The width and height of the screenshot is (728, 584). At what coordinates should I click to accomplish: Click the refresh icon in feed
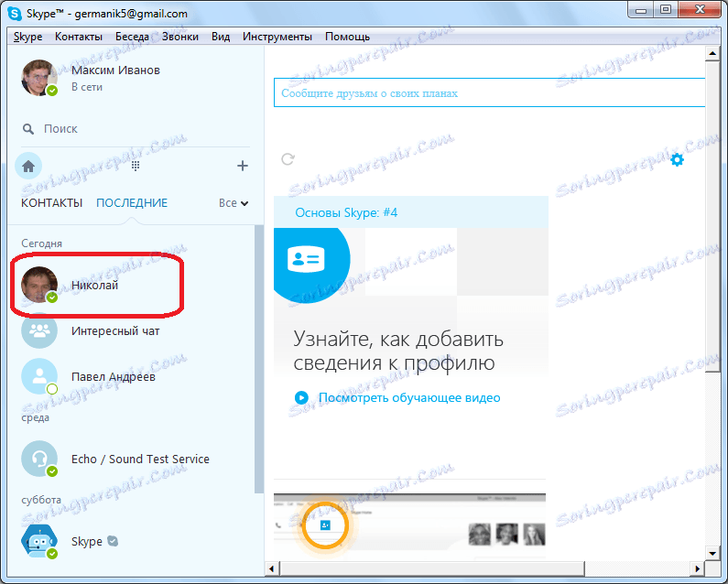(288, 159)
